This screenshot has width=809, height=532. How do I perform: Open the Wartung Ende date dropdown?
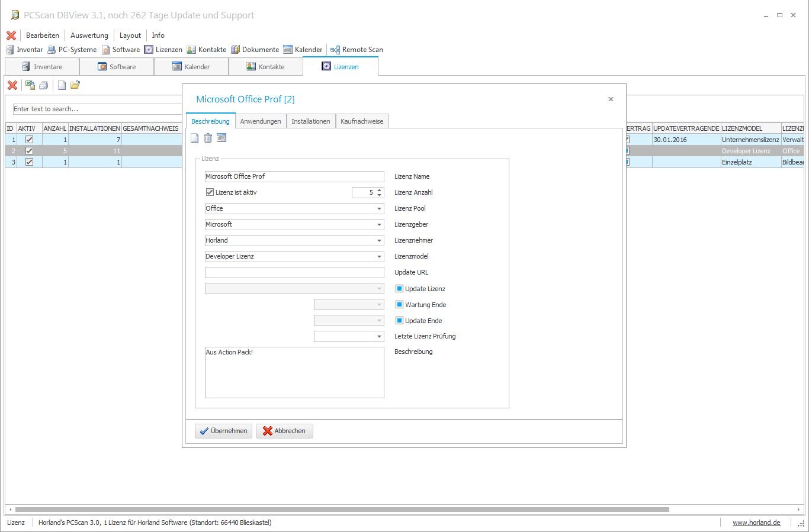click(x=379, y=305)
